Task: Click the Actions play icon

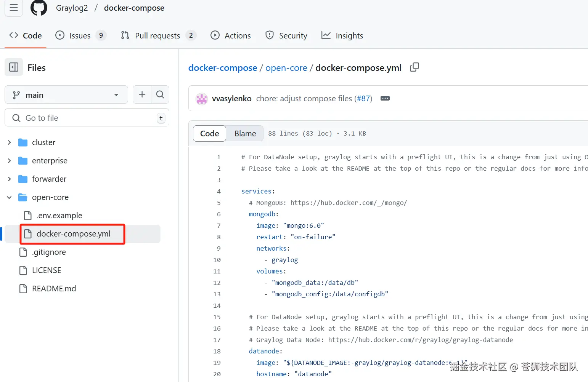Action: (215, 35)
